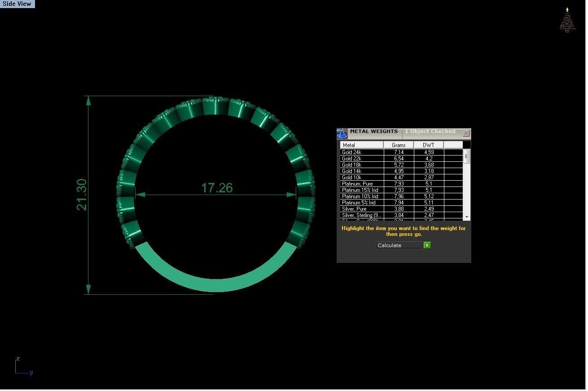The height and width of the screenshot is (391, 588).
Task: Click the 5,12 DWT value for Platinum 10% Irid
Action: [x=429, y=196]
